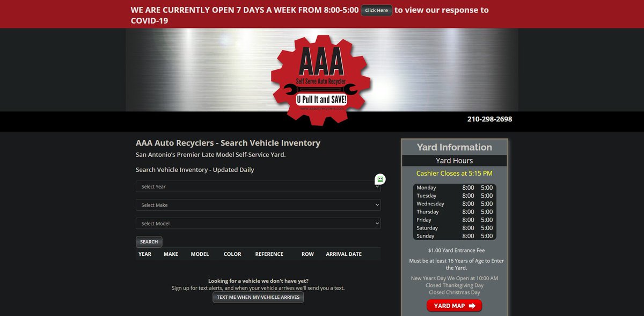The height and width of the screenshot is (316, 644).
Task: Click the Wednesday hours row
Action: 455,204
